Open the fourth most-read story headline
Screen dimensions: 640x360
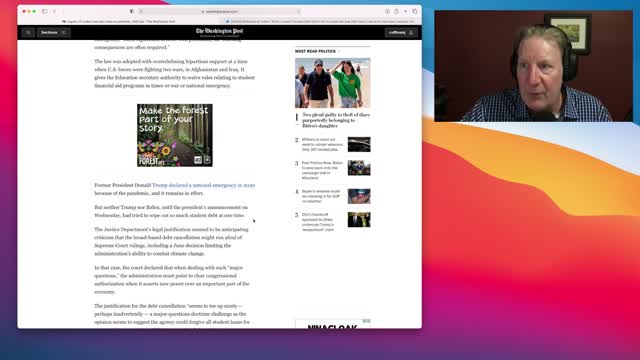[x=321, y=196]
